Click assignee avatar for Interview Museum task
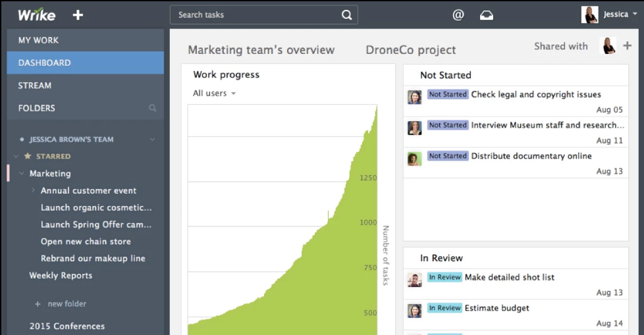Image resolution: width=644 pixels, height=335 pixels. 414,128
